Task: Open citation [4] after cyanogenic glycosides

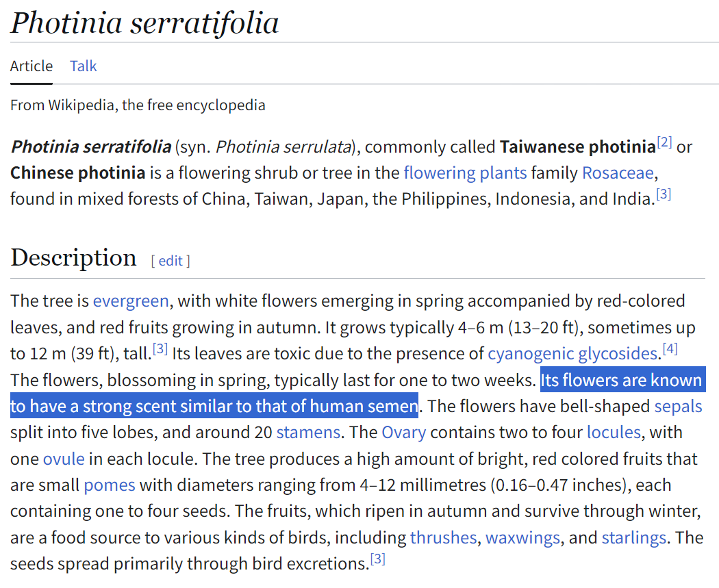Action: click(x=670, y=349)
